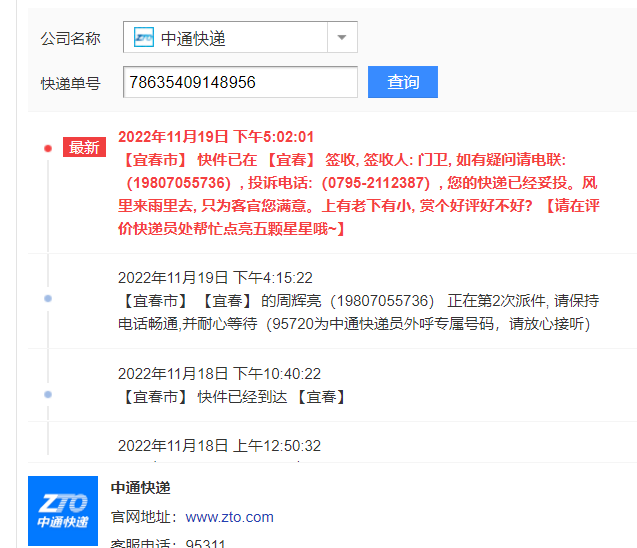
Task: Select timestamp 2022年11月19日 下午4:15:22
Action: pyautogui.click(x=215, y=278)
